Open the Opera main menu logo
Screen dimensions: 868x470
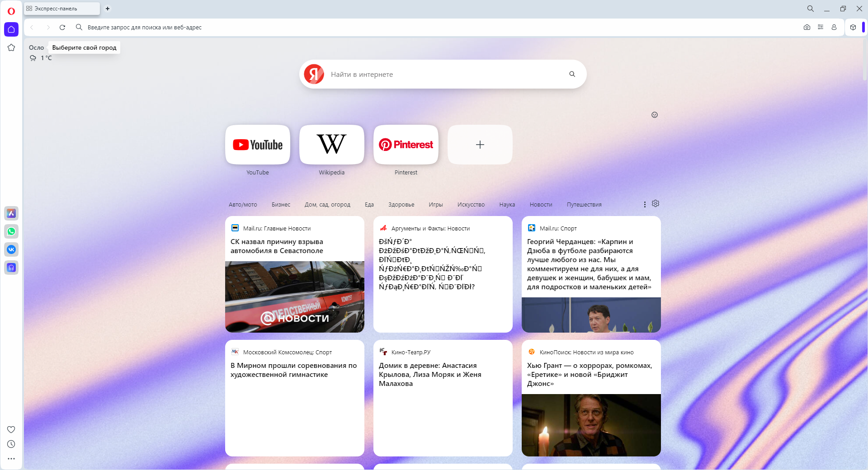(11, 11)
